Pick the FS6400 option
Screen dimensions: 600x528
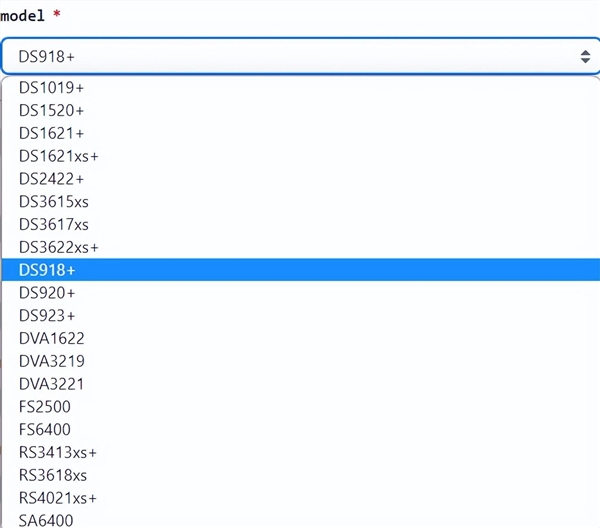tap(301, 429)
